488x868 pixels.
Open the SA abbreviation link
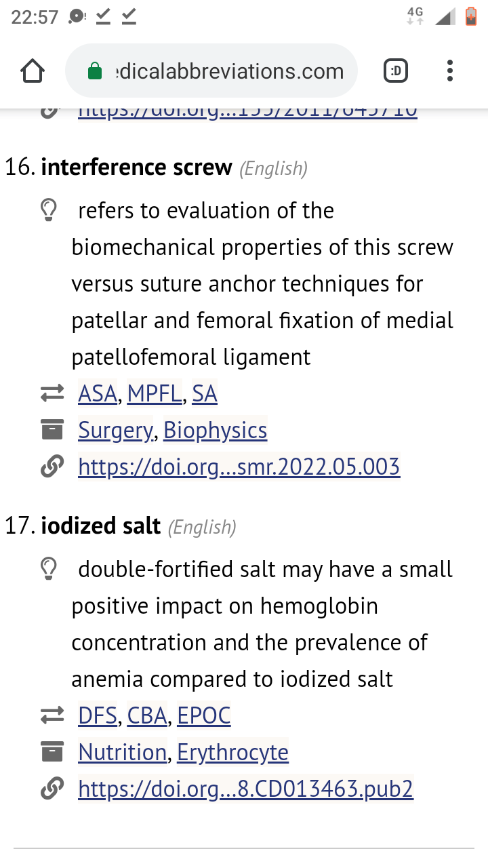click(205, 393)
